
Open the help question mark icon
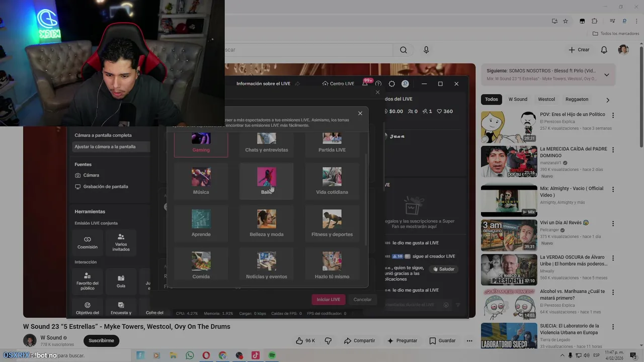point(378,84)
